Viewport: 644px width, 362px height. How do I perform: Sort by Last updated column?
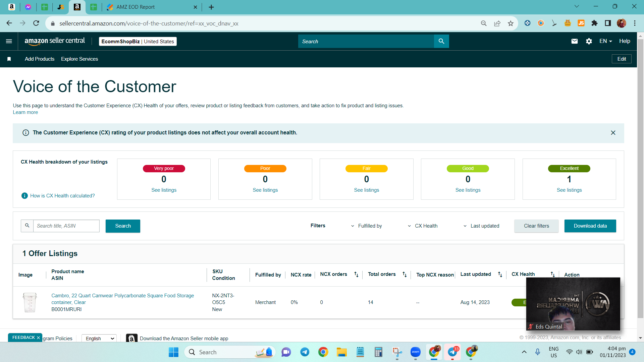(x=500, y=275)
